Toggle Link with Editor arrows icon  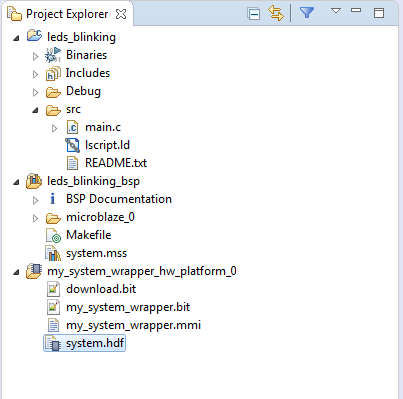(276, 13)
